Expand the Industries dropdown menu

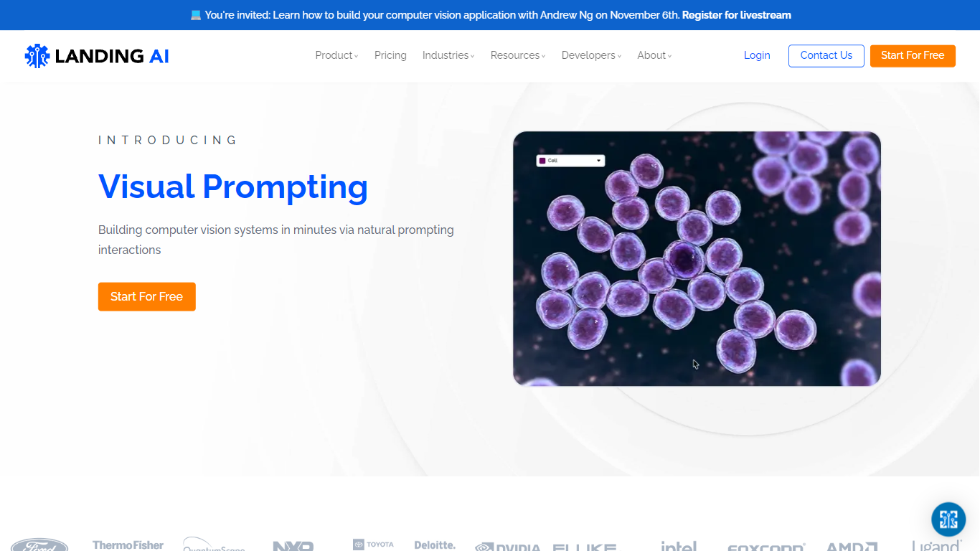point(448,55)
